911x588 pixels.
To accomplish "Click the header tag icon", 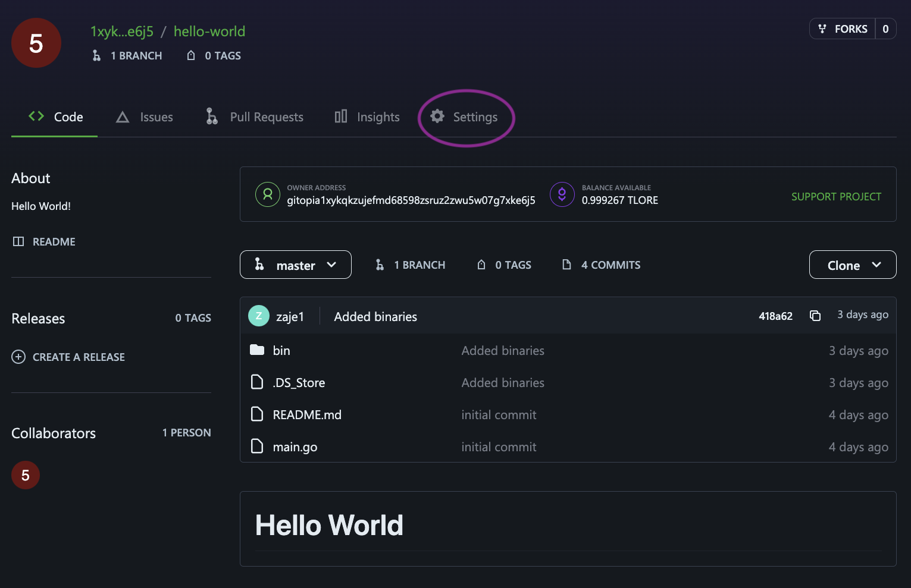I will [191, 55].
